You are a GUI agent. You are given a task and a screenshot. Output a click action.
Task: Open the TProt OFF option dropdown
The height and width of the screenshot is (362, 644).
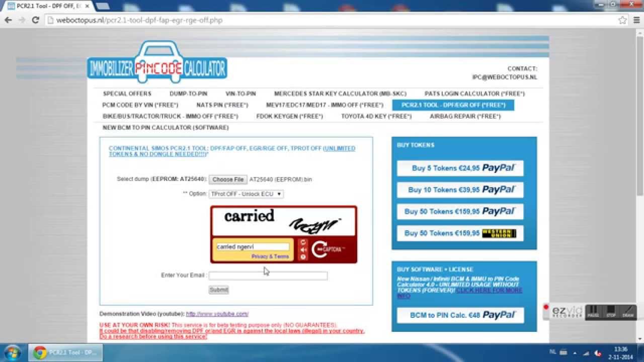point(246,194)
